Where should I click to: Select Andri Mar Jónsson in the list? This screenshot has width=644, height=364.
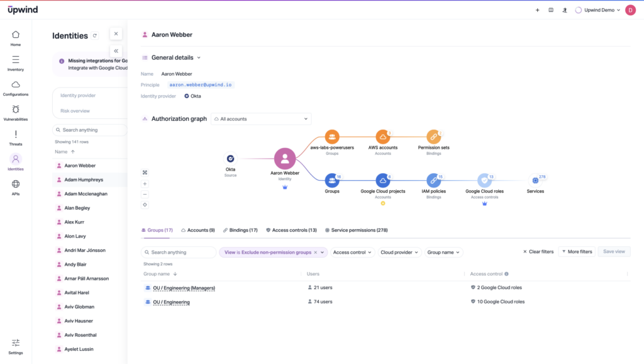click(x=85, y=251)
